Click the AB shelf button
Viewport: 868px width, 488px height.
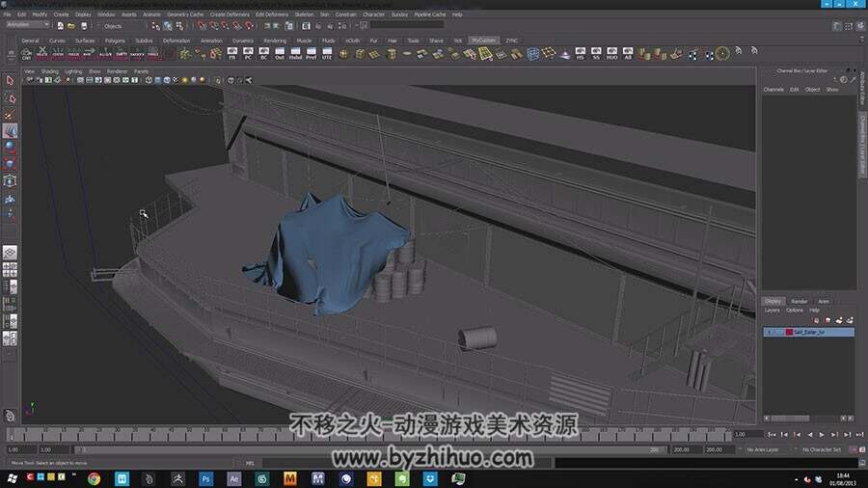tap(628, 54)
